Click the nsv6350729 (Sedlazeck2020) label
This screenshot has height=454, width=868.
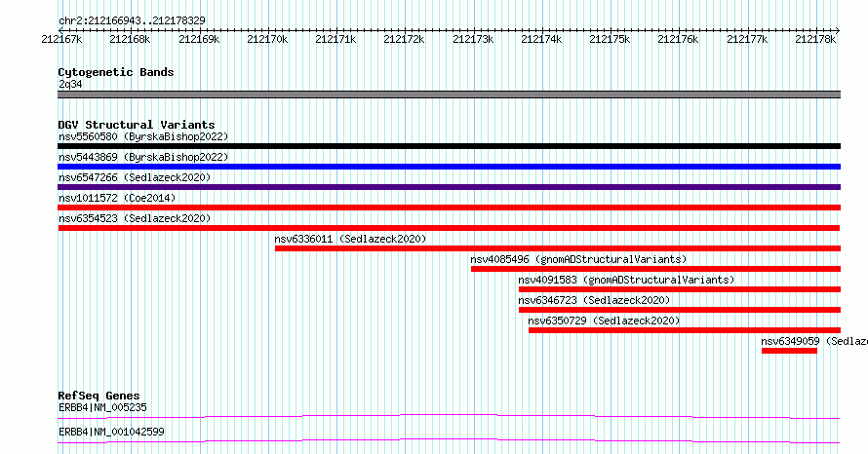click(604, 321)
